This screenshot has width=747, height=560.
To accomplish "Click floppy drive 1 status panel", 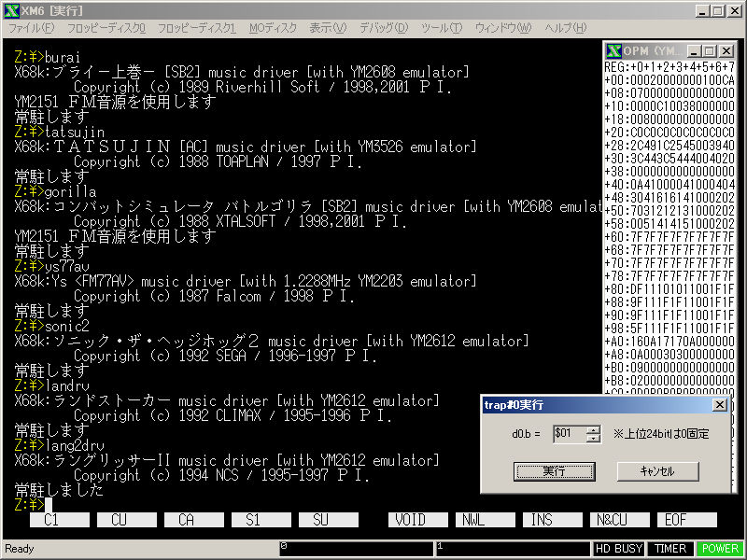I will pyautogui.click(x=513, y=549).
